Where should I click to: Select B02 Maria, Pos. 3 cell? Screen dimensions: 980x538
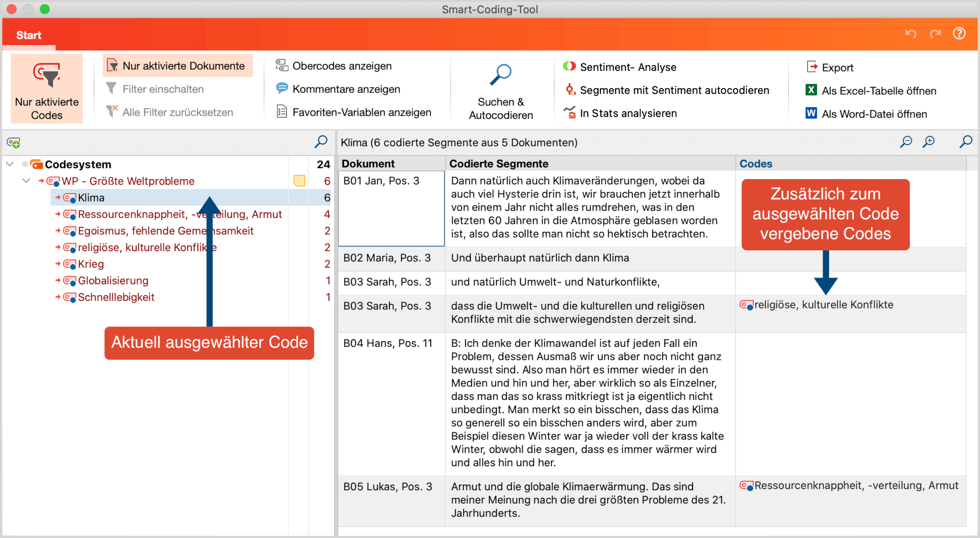(392, 259)
